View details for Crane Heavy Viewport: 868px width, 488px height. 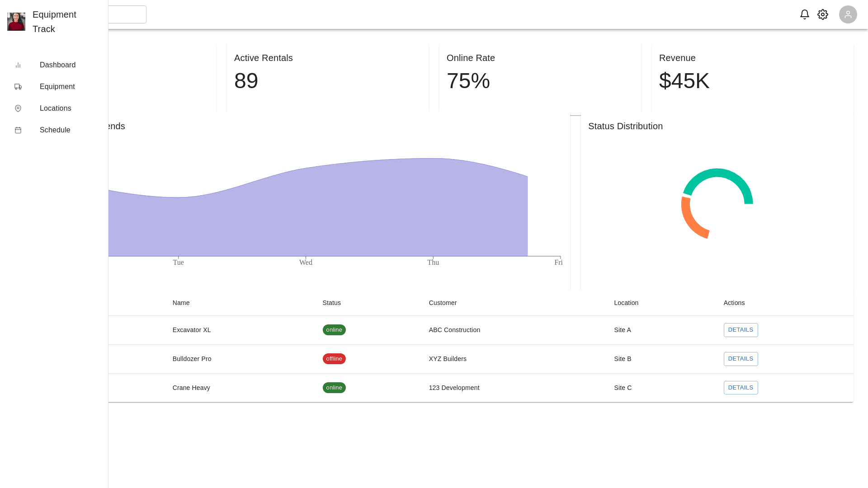740,388
